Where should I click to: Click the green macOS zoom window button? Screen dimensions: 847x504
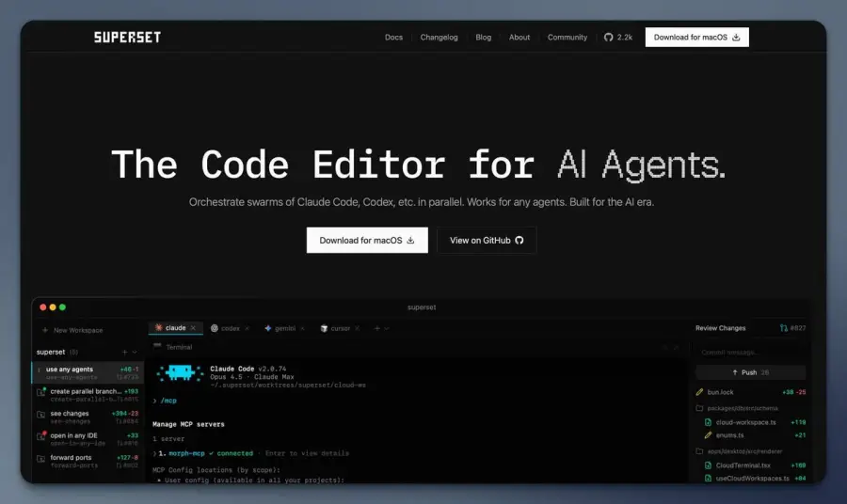[62, 307]
